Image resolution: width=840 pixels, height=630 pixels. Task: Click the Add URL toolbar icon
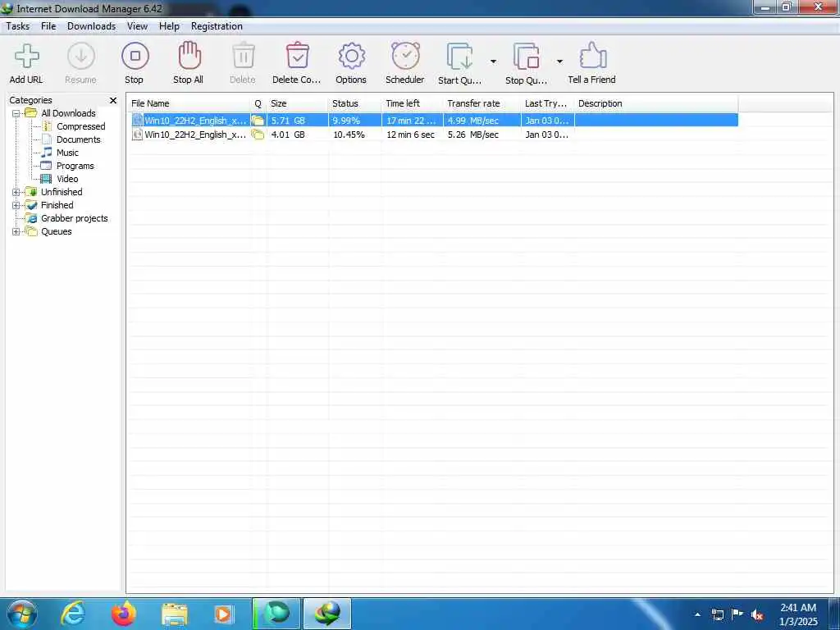(26, 57)
